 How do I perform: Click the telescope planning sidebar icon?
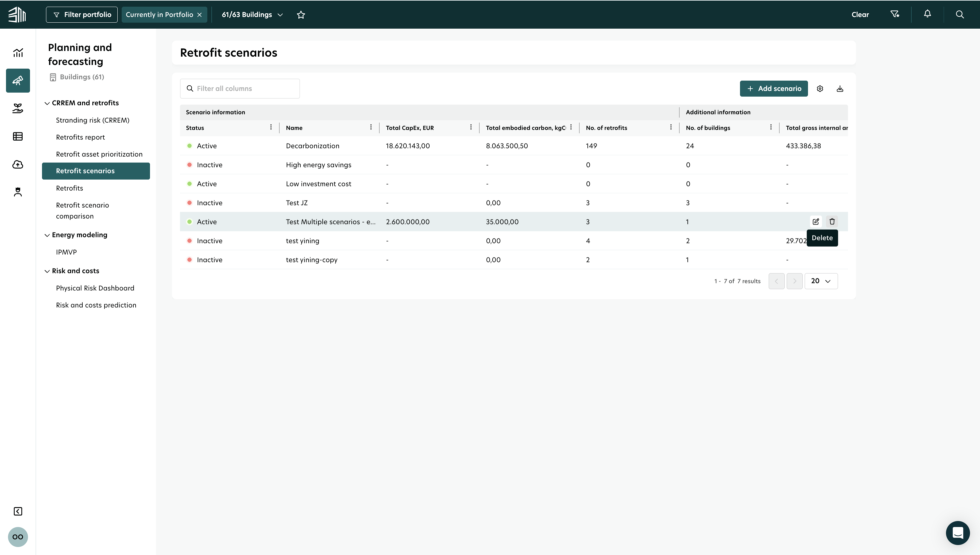18,80
